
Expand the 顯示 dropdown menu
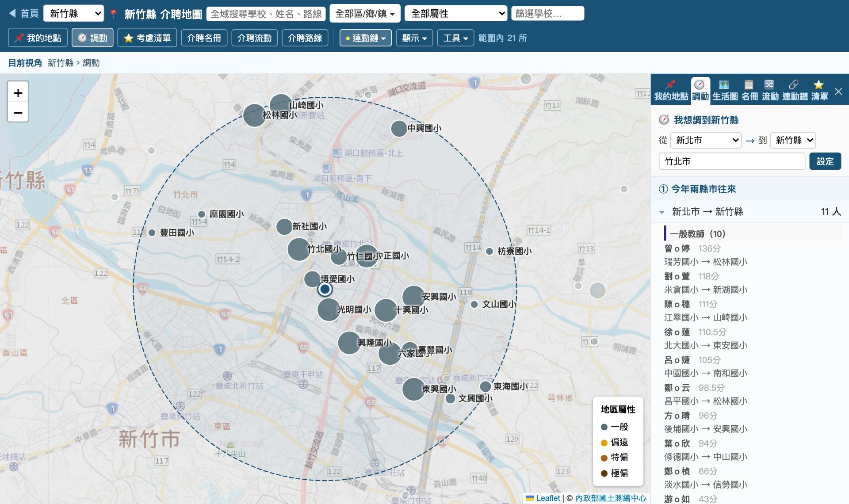tap(414, 38)
